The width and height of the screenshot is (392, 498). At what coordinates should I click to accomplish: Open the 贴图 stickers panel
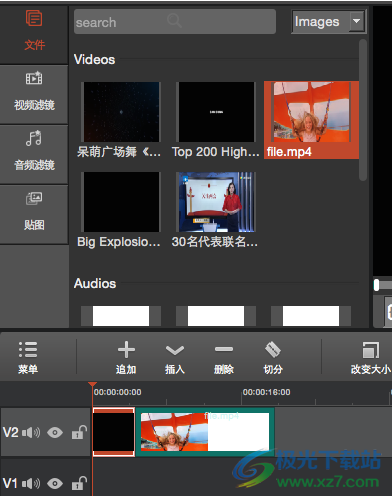click(x=34, y=214)
